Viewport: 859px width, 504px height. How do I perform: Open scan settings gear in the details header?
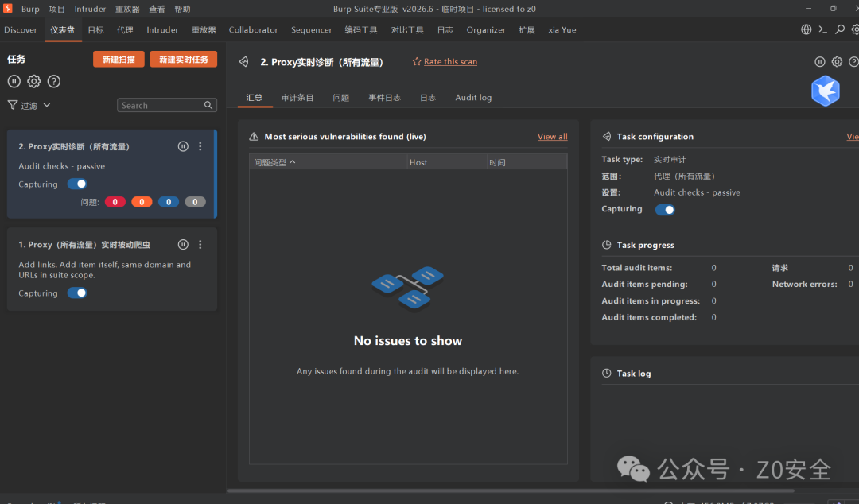pos(837,62)
